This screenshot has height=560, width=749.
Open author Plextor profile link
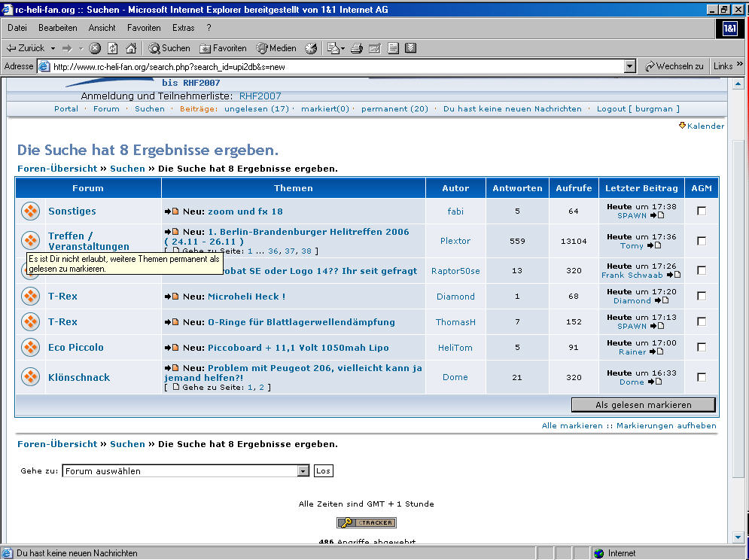coord(455,241)
